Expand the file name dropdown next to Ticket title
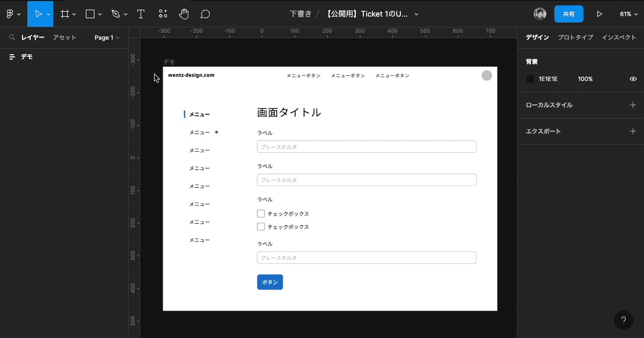 (x=416, y=14)
